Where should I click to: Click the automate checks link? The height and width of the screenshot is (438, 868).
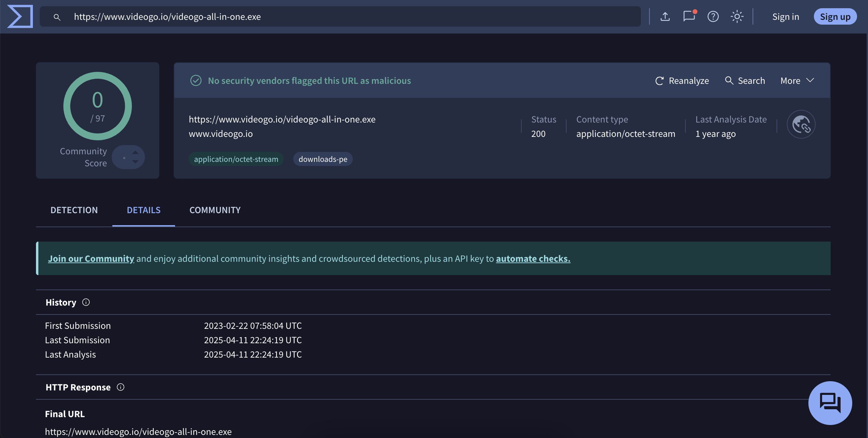[533, 259]
